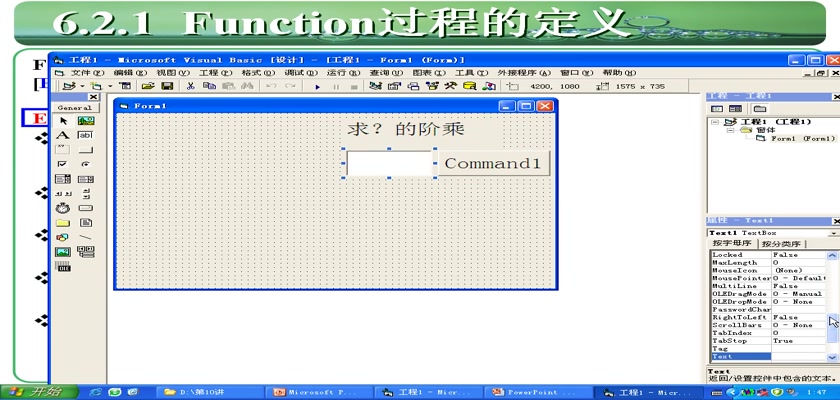Select the OptionButton tool in the toolbox
840x400 pixels.
pos(85,164)
